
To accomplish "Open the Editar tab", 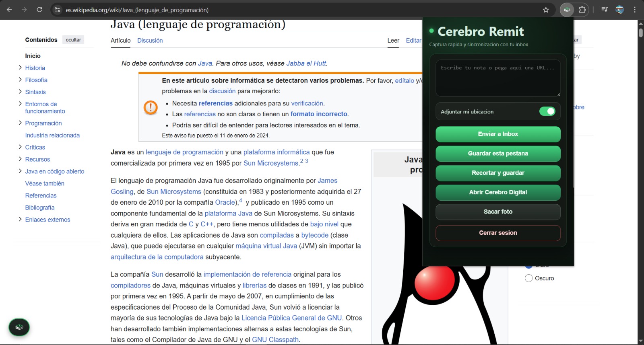I will [x=413, y=41].
